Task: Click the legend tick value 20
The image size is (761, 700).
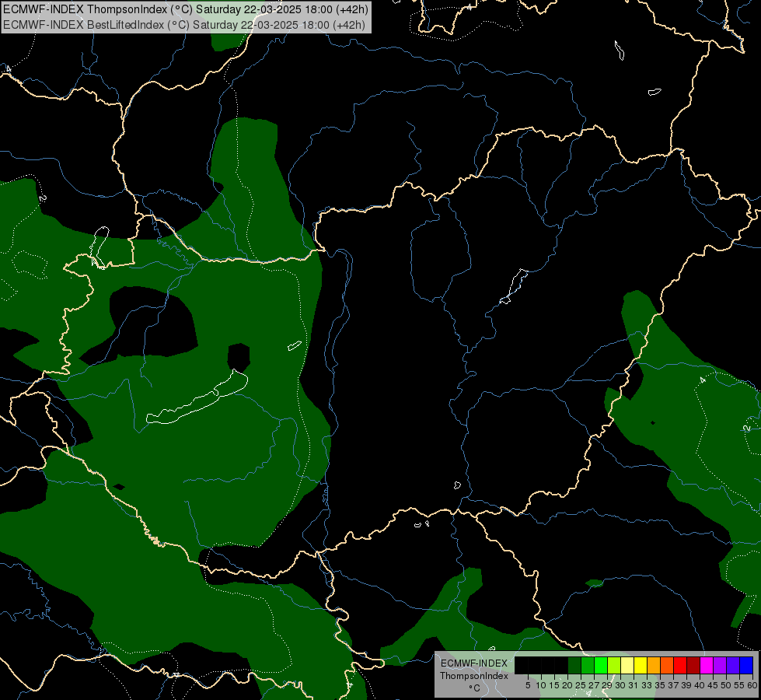Action: pos(567,685)
